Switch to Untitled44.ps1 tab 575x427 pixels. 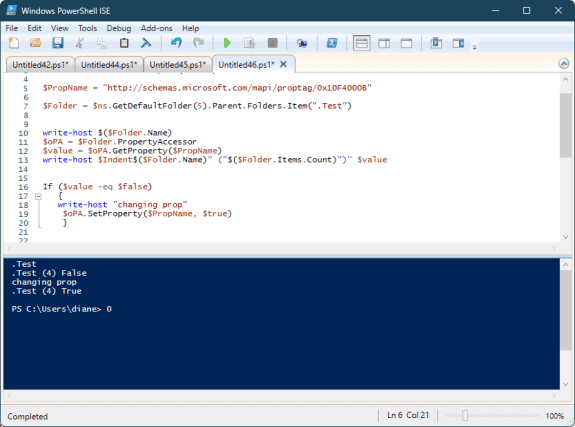[x=109, y=65]
